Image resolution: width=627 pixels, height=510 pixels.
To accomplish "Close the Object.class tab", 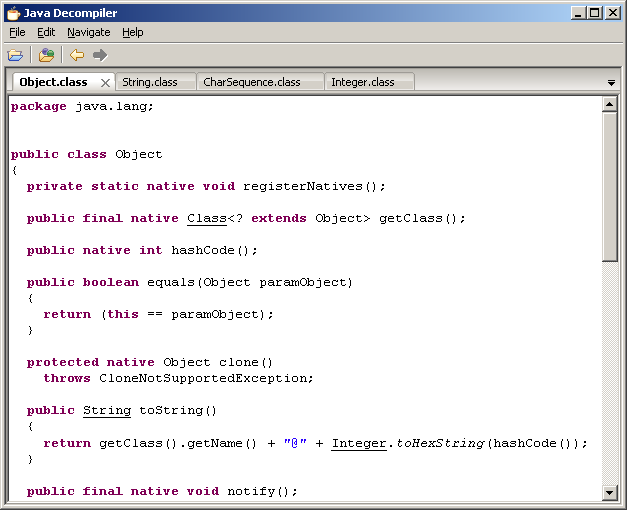I will coord(105,83).
